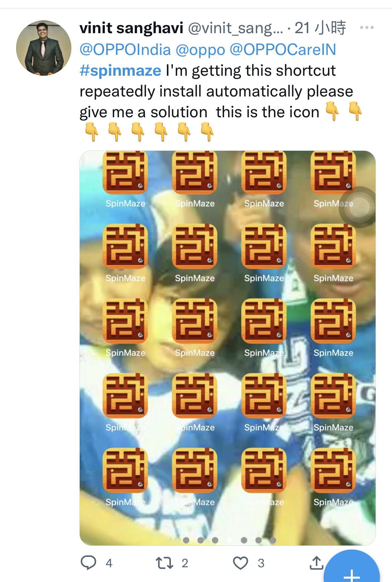The width and height of the screenshot is (392, 582).
Task: Tap the reply count 4
Action: pyautogui.click(x=109, y=563)
